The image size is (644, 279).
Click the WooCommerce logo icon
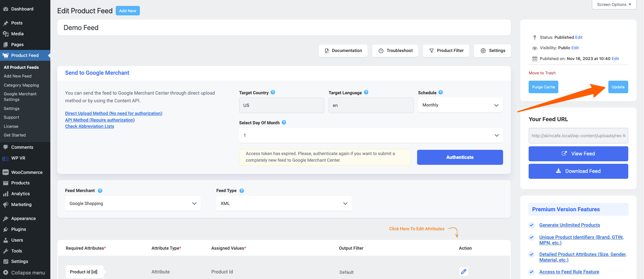click(x=6, y=172)
